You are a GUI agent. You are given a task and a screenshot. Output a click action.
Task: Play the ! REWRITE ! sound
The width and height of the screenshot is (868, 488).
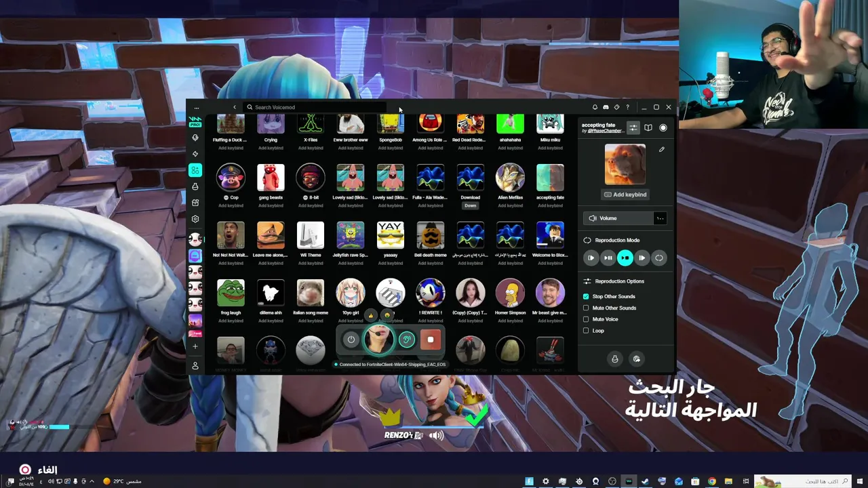tap(431, 293)
